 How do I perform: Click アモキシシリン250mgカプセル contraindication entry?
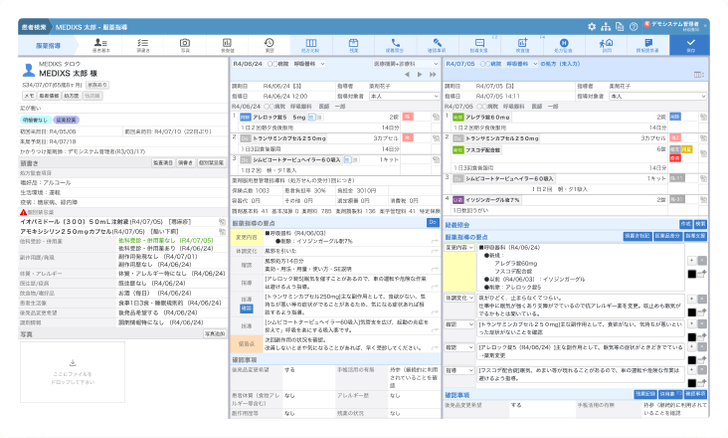pyautogui.click(x=65, y=231)
